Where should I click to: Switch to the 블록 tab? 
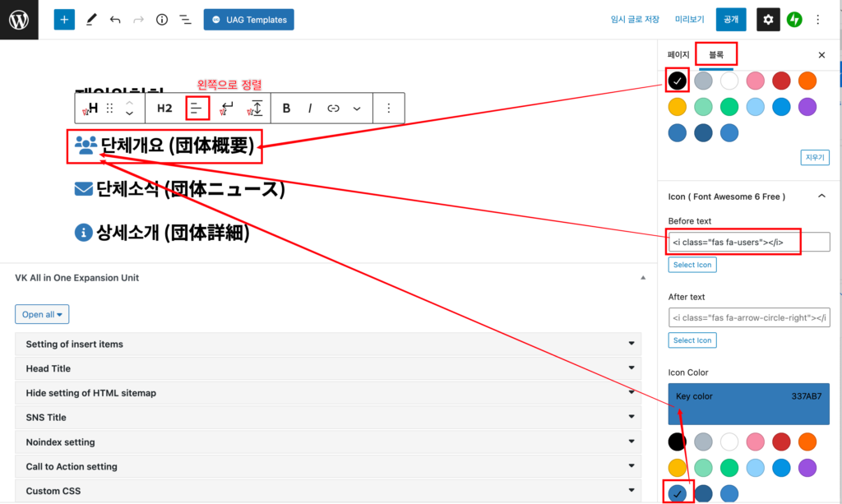716,55
